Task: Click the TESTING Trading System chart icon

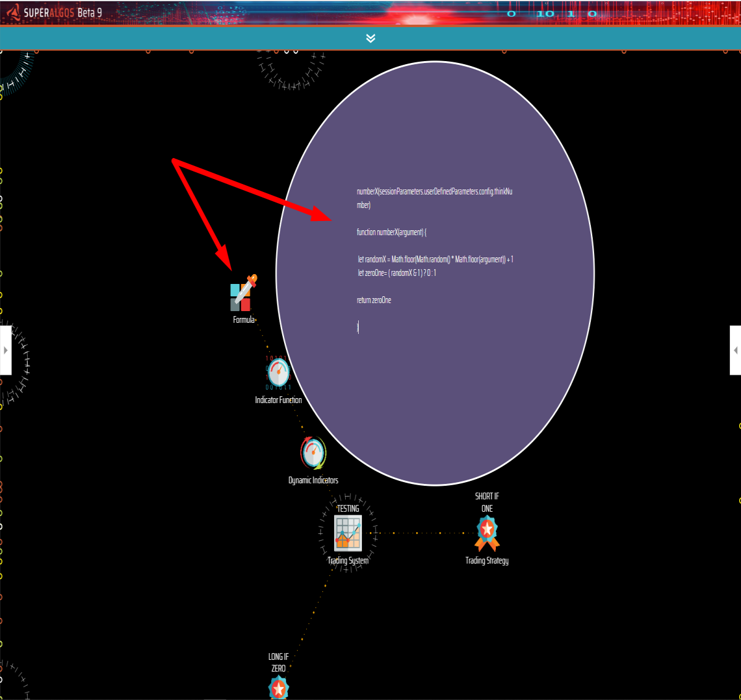Action: pos(348,533)
